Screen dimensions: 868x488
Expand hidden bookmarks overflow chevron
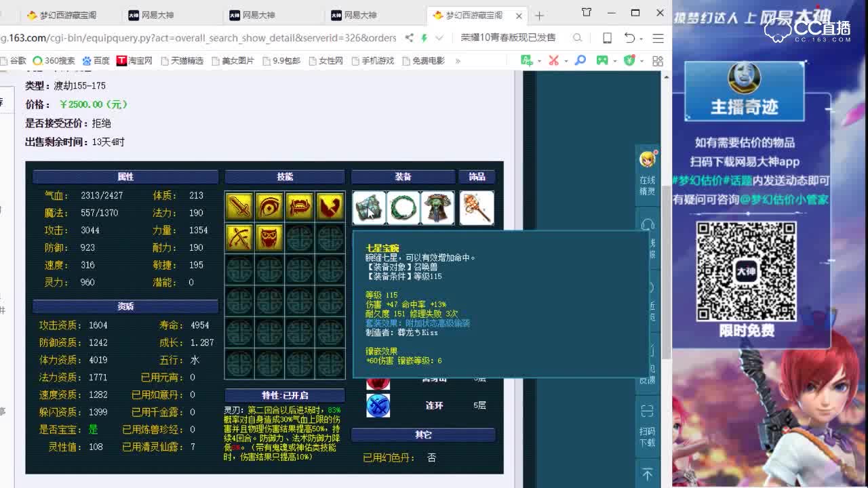458,60
